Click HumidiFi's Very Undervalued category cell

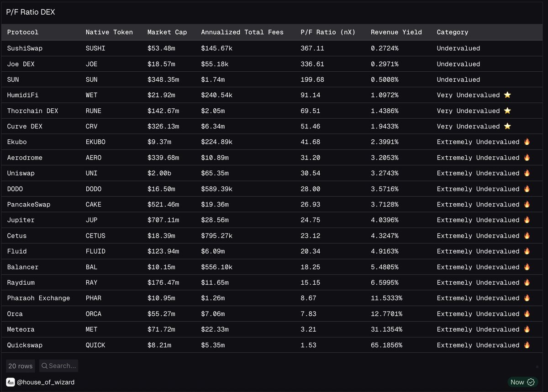[474, 95]
